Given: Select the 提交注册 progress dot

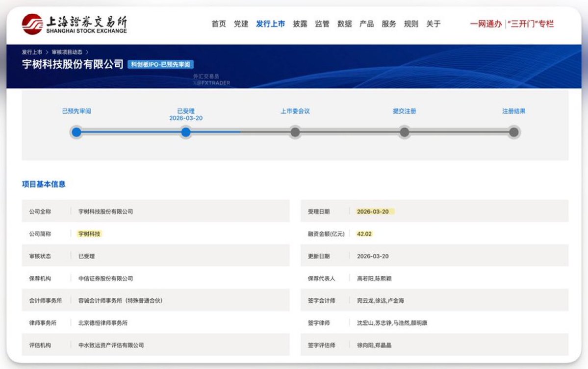Looking at the screenshot, I should (x=404, y=132).
